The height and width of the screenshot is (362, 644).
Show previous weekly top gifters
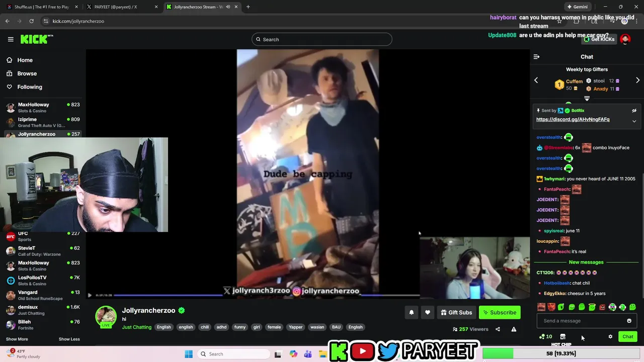click(x=536, y=80)
